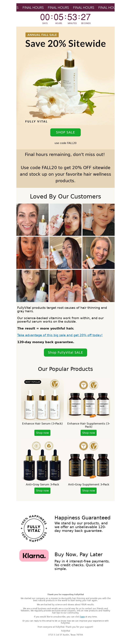This screenshot has height=644, width=131.
Task: Click Shop now under Enhance Hair Serum
Action: coord(42,433)
